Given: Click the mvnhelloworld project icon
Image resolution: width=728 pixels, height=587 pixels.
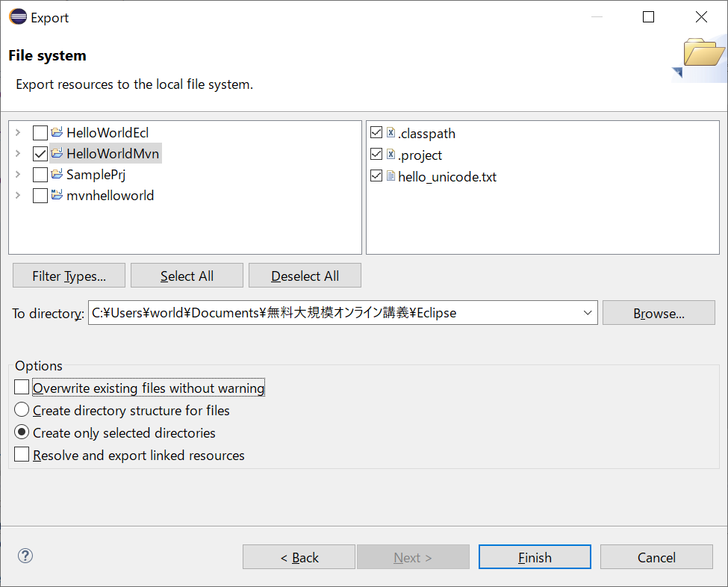Looking at the screenshot, I should click(57, 196).
